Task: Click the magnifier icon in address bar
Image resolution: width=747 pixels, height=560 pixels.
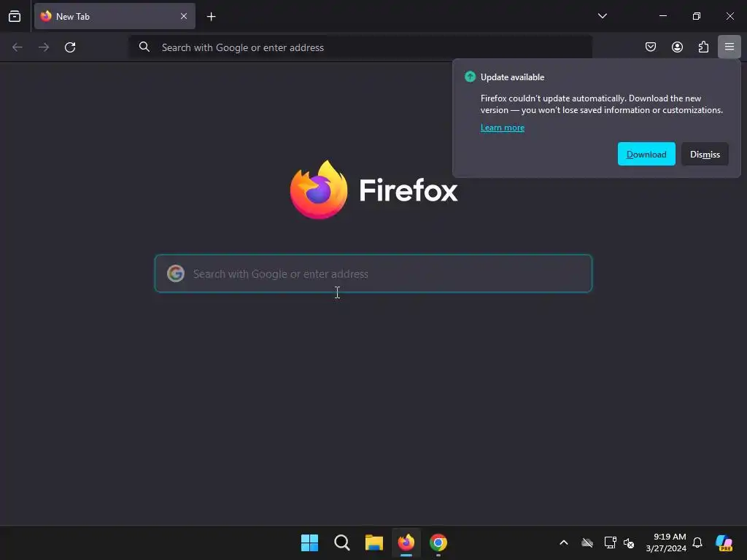Action: [x=144, y=47]
